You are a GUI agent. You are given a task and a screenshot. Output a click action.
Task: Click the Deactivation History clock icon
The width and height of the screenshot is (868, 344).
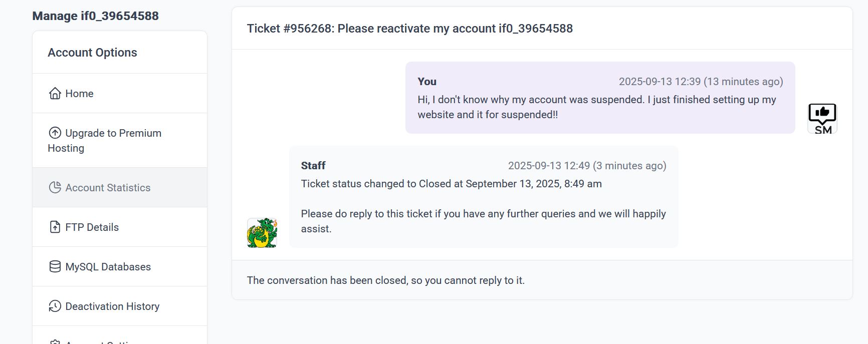tap(55, 306)
